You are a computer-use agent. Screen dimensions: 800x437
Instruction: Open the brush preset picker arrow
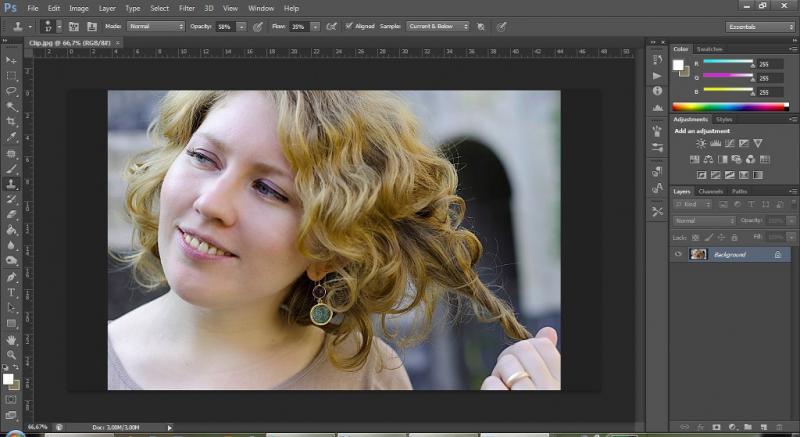coord(59,27)
